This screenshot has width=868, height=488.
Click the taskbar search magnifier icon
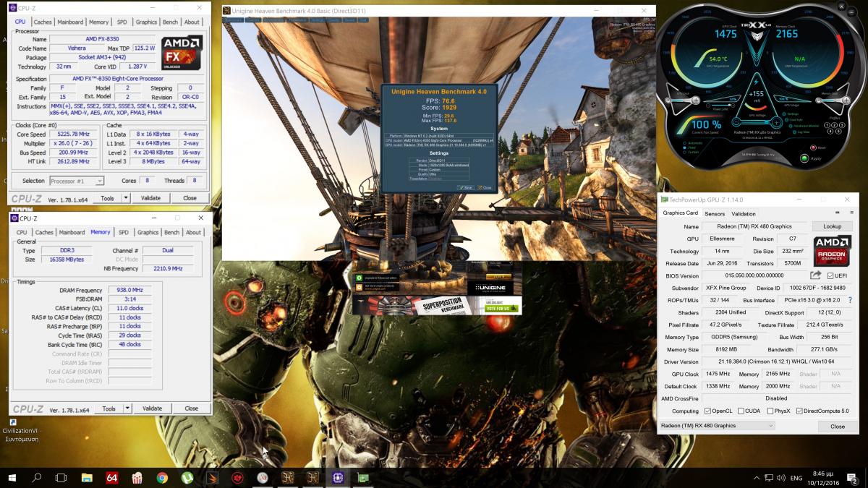click(x=37, y=478)
